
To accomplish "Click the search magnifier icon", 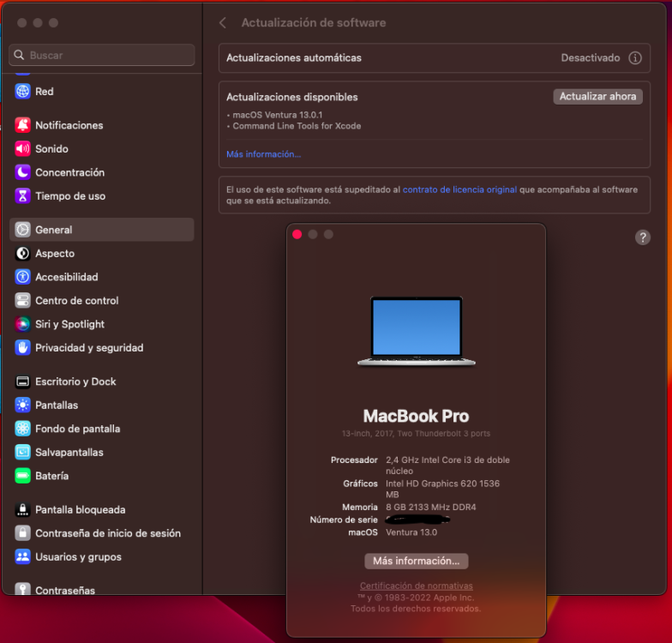I will pos(19,55).
